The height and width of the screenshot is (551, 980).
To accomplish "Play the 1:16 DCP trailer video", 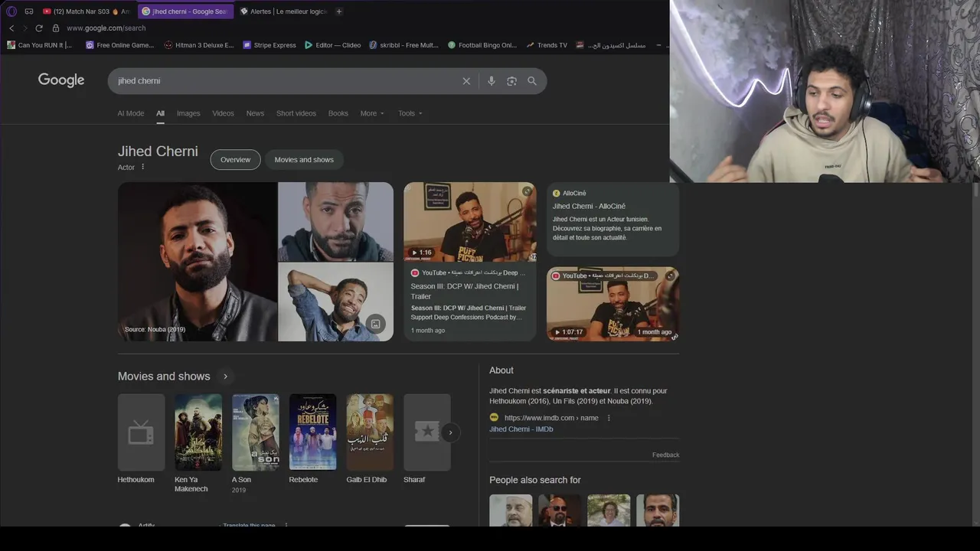I will pos(470,222).
